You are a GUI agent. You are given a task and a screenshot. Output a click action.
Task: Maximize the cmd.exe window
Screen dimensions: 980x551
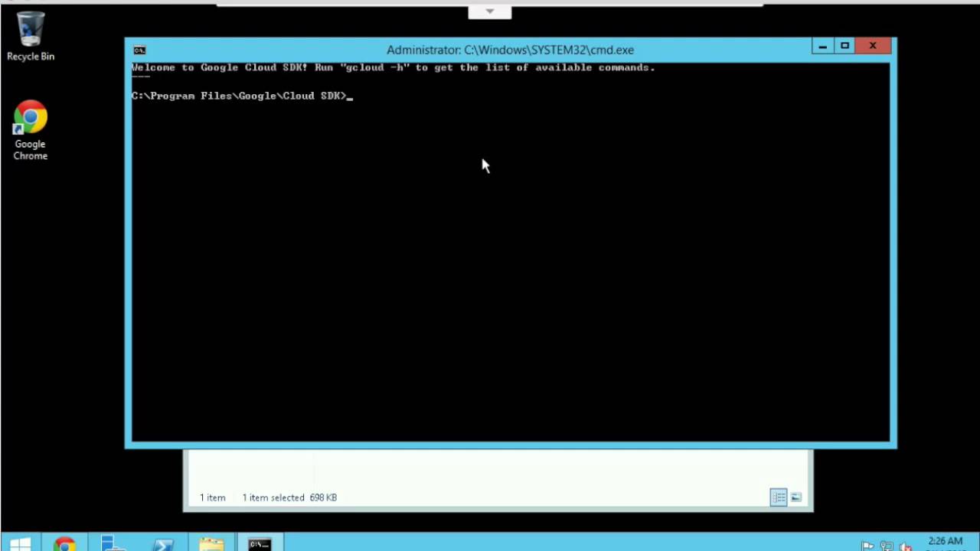(844, 46)
